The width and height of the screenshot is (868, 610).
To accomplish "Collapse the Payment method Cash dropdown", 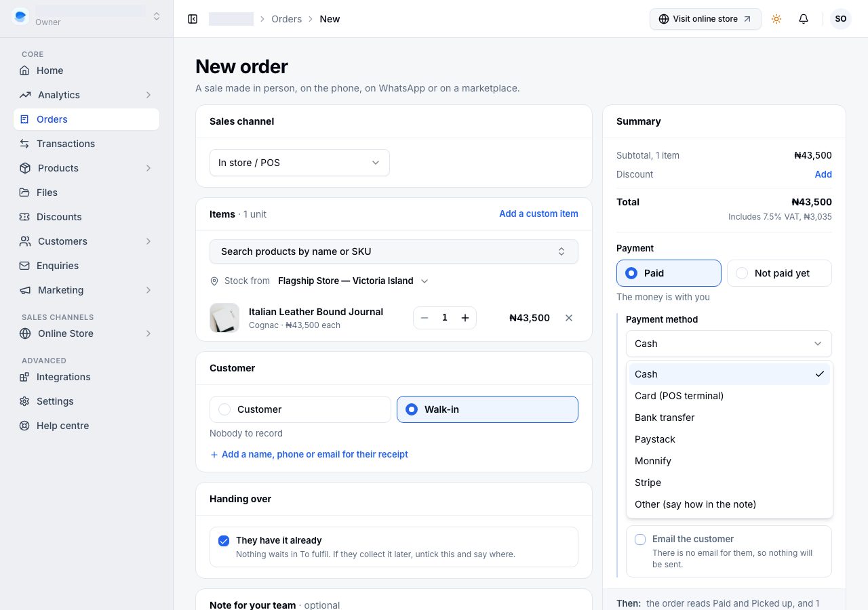I will [729, 344].
